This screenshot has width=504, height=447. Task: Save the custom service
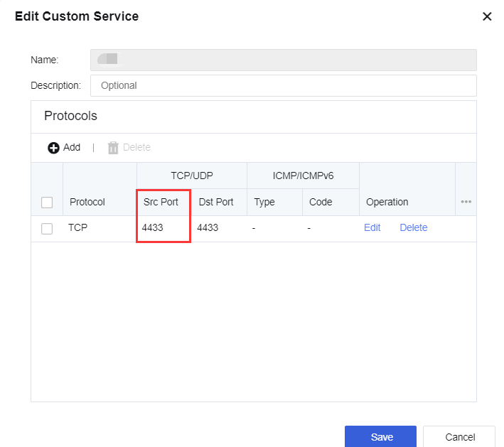click(382, 437)
